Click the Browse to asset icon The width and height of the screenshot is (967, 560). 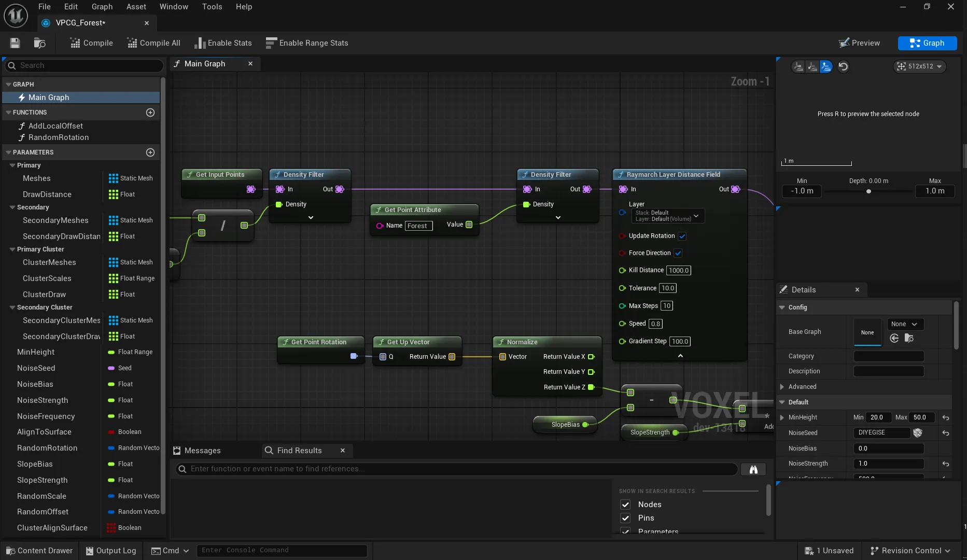40,43
